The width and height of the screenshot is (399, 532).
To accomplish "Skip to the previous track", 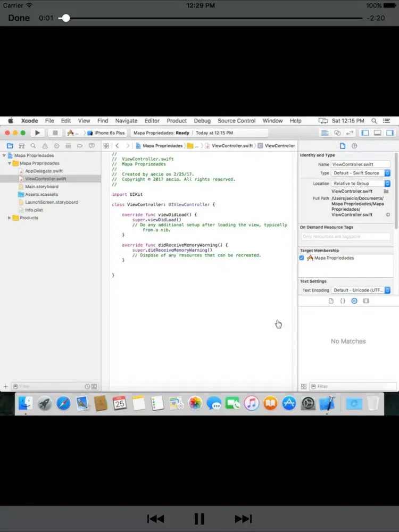I will (x=155, y=519).
